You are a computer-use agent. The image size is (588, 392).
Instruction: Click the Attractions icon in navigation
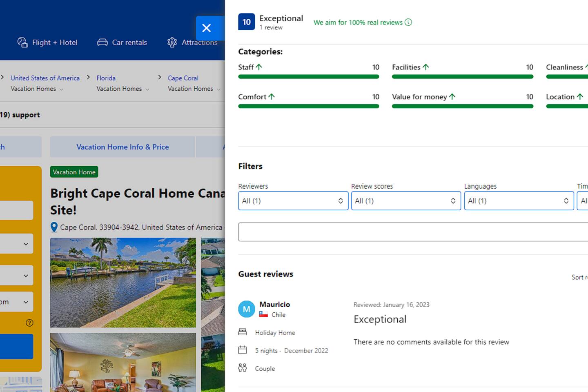[172, 42]
